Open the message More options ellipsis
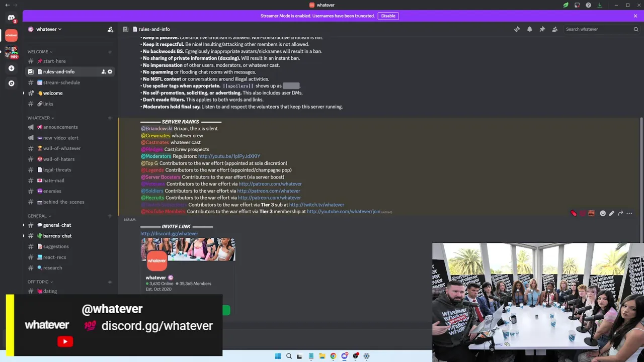The width and height of the screenshot is (644, 362). pos(629,213)
